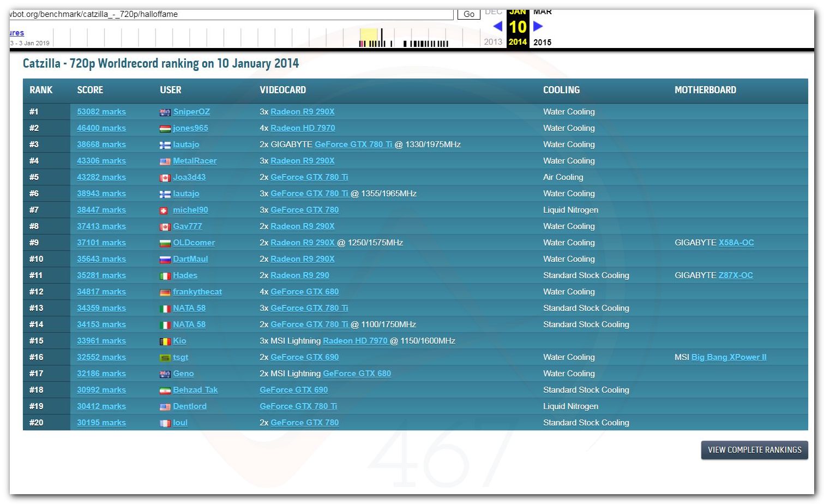The width and height of the screenshot is (824, 504).
Task: Click the SCORE column header
Action: (x=90, y=90)
